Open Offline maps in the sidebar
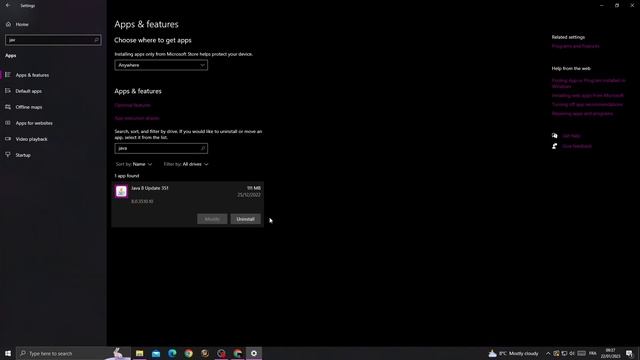This screenshot has height=360, width=640. click(29, 107)
